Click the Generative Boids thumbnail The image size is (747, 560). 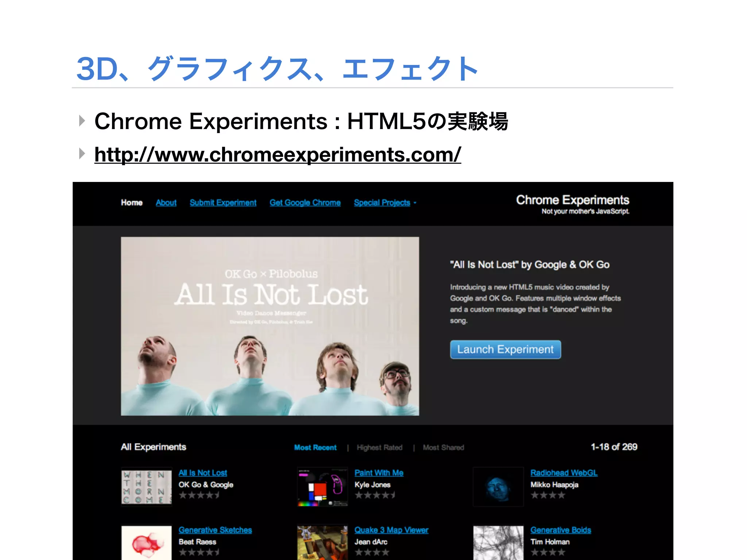[498, 543]
